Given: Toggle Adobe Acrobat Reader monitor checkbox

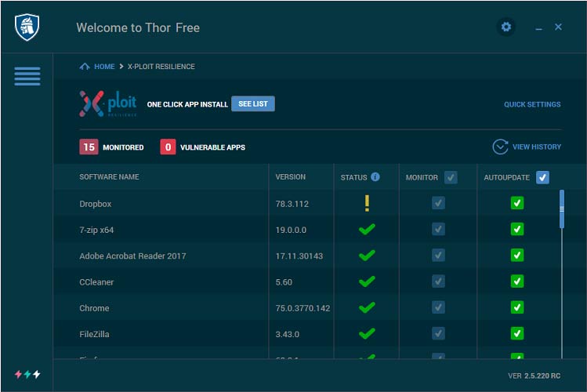Looking at the screenshot, I should (x=438, y=256).
